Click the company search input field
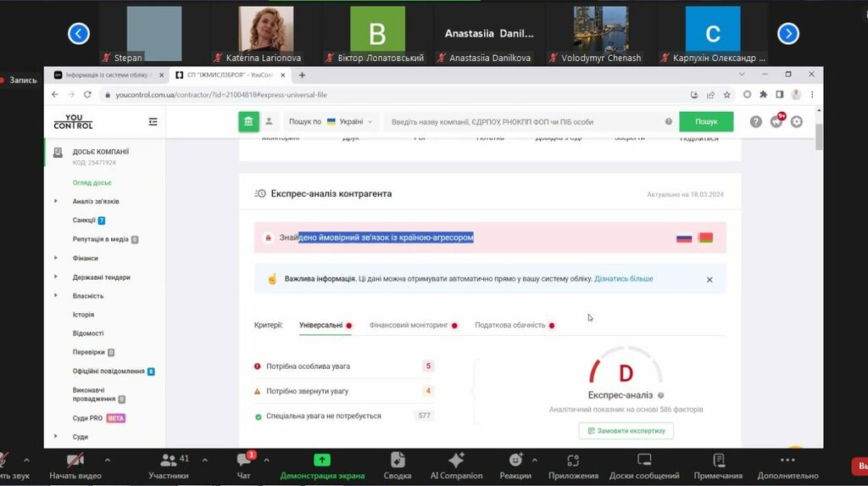 pos(526,122)
